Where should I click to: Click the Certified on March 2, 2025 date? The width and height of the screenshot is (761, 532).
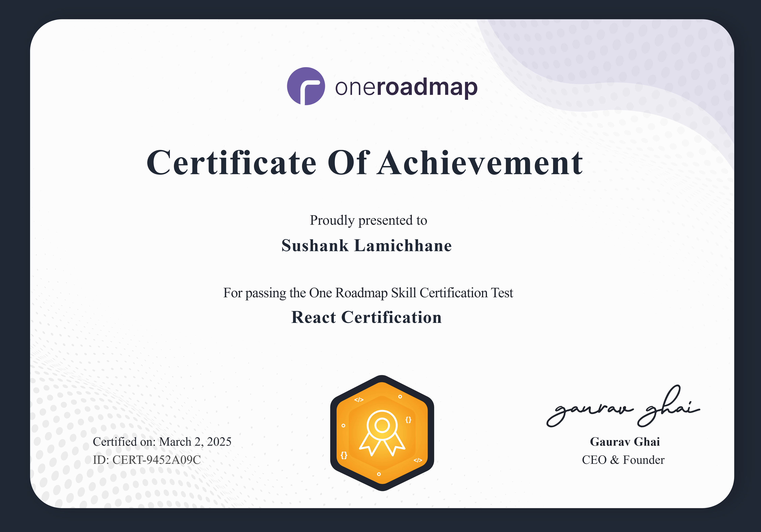tap(162, 442)
